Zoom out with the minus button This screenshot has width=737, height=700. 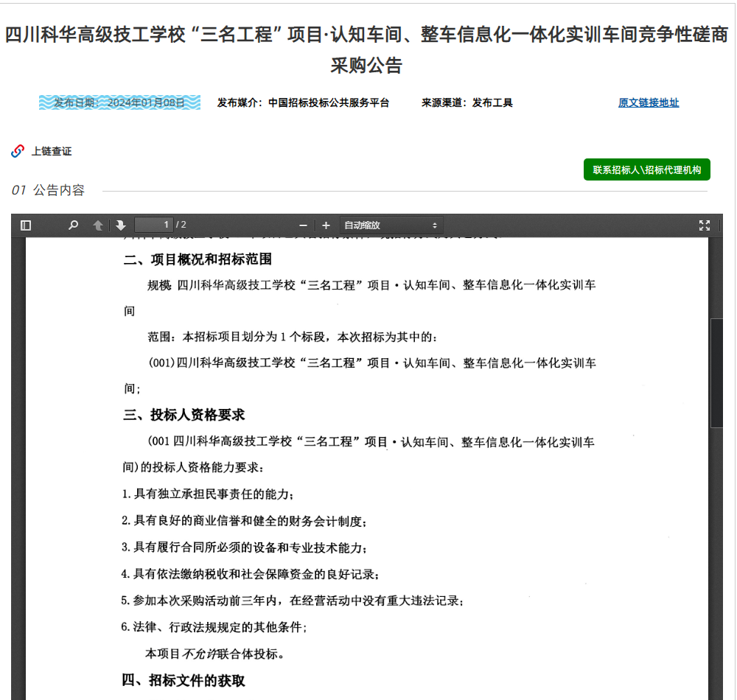[303, 225]
